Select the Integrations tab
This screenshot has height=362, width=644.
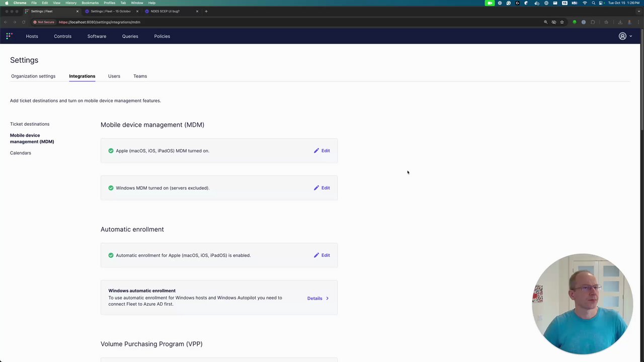pyautogui.click(x=82, y=76)
